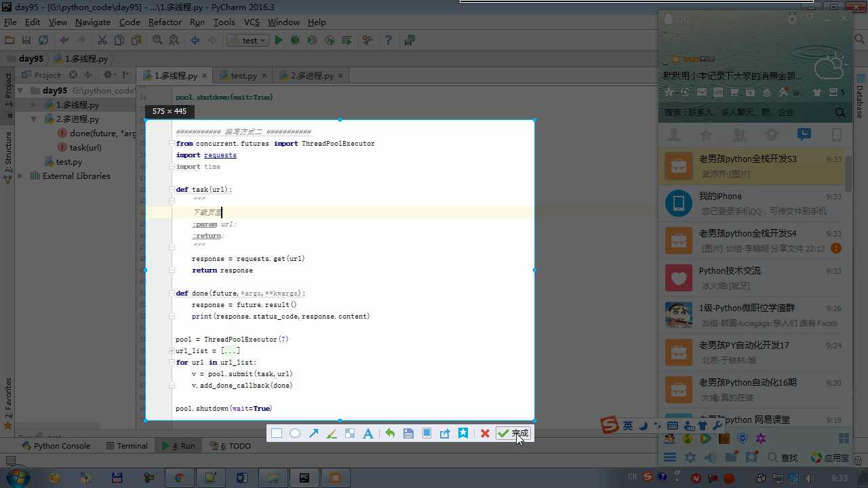Cut selection using scissors icon
868x488 pixels.
(x=102, y=41)
